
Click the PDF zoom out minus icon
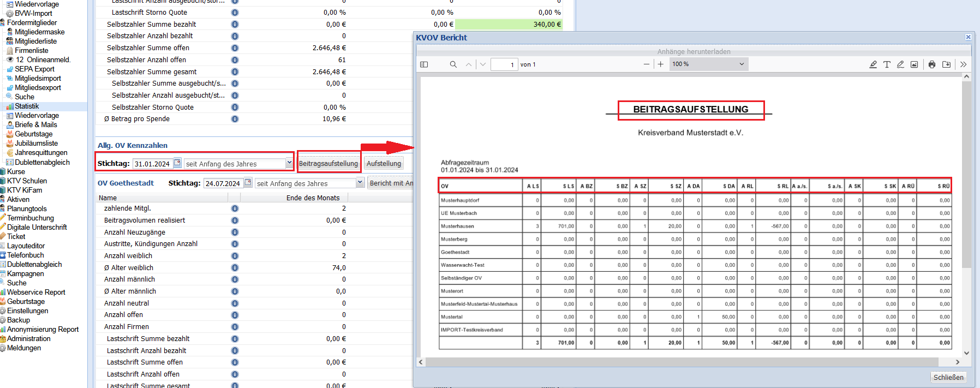(x=647, y=64)
